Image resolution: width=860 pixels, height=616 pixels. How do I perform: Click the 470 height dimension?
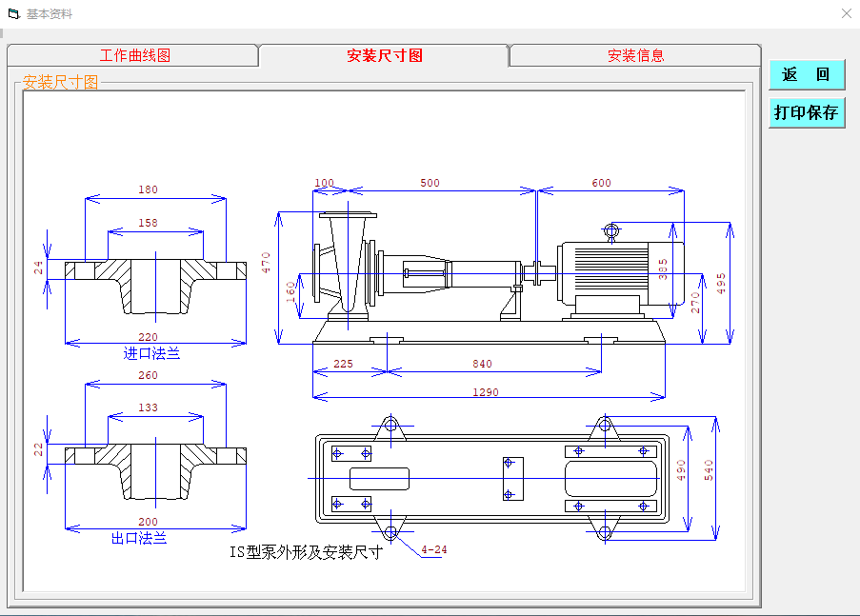tap(266, 263)
